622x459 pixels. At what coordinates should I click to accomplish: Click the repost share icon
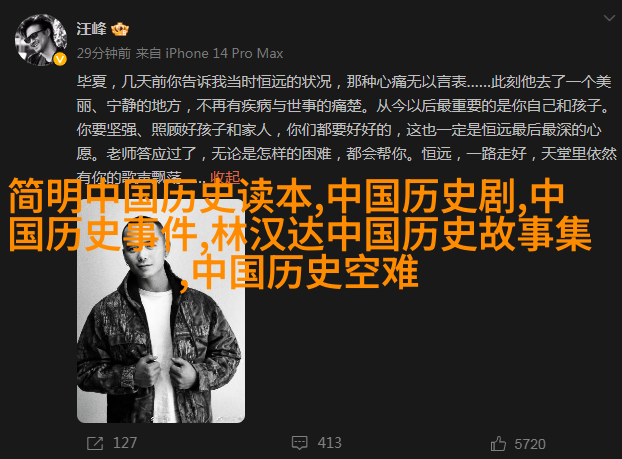click(x=95, y=443)
